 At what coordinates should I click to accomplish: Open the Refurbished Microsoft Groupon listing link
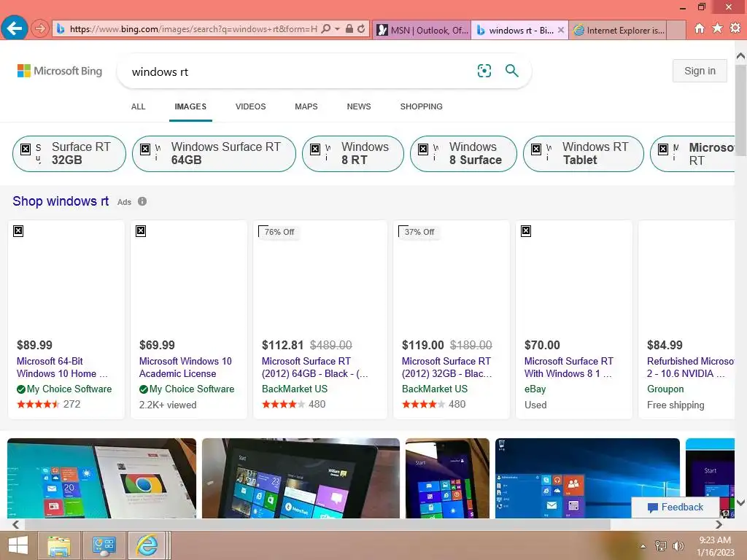pos(690,367)
